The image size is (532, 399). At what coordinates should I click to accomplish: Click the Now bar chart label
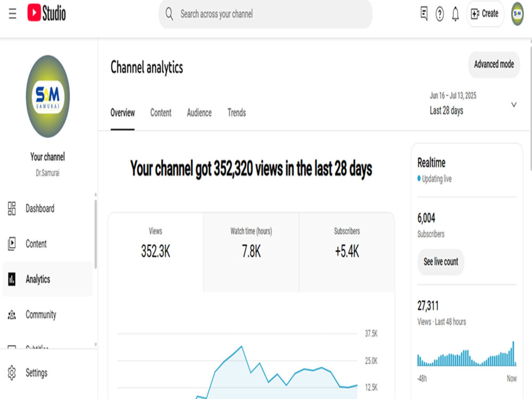(x=512, y=378)
